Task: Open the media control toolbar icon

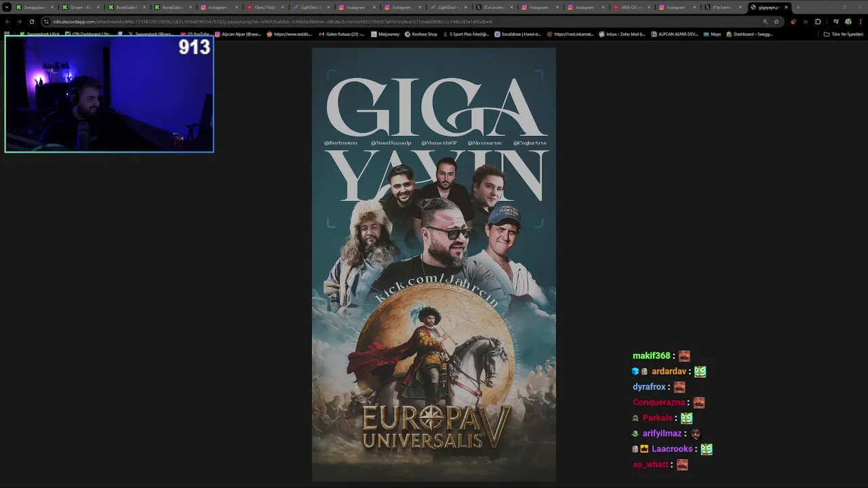Action: pos(836,21)
